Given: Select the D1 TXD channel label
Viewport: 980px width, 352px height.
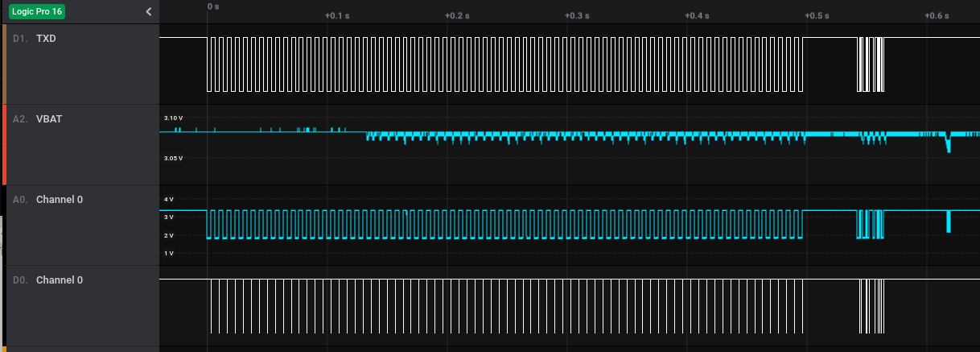Looking at the screenshot, I should tap(35, 39).
